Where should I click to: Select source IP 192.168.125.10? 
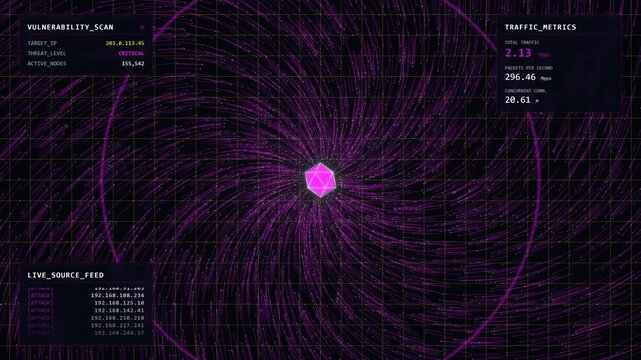(x=119, y=303)
